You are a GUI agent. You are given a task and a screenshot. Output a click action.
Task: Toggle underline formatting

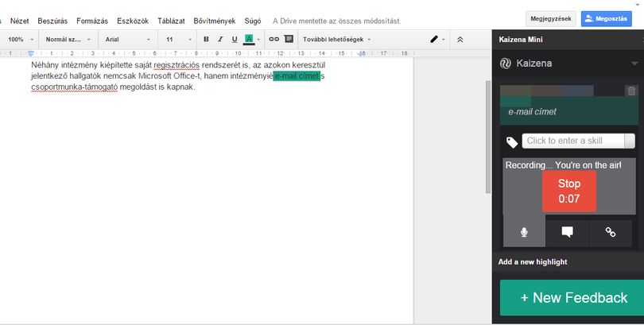[x=235, y=40]
